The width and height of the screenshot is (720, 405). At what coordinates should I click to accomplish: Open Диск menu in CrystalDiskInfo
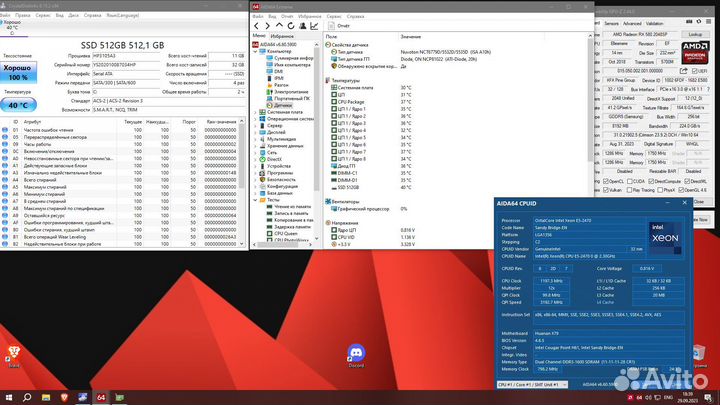tap(73, 15)
